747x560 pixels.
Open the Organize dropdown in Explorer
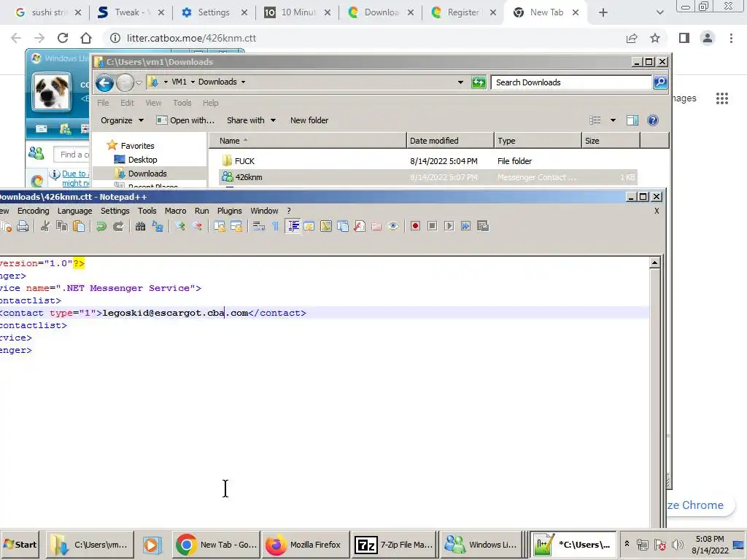pyautogui.click(x=122, y=120)
